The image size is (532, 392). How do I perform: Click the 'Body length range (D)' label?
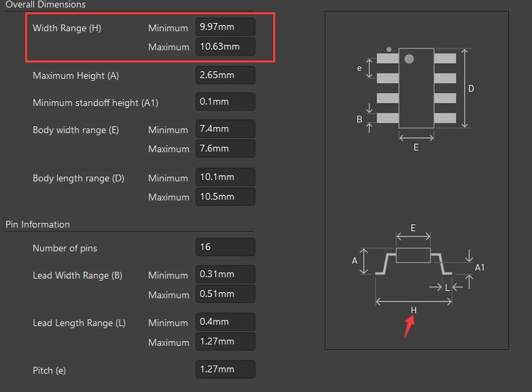tap(78, 178)
